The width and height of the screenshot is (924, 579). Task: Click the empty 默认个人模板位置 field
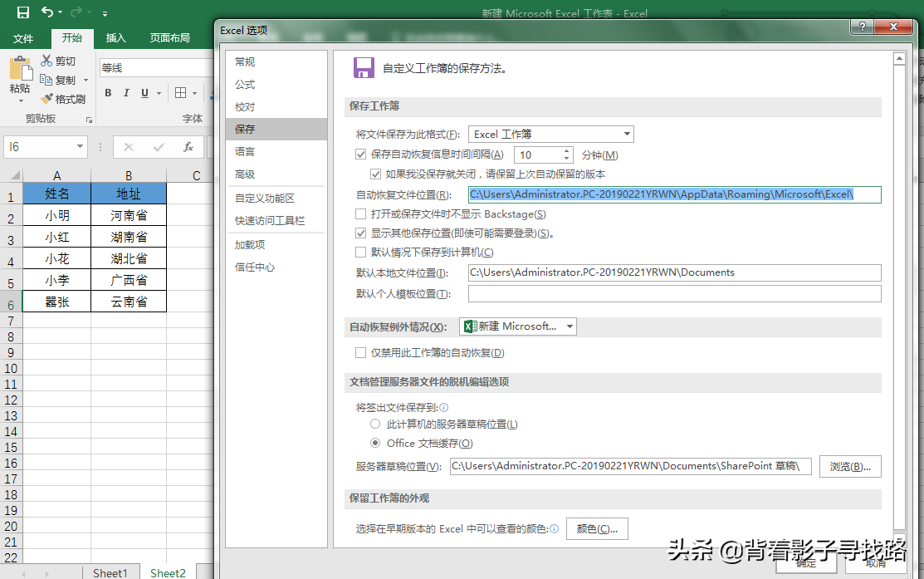(675, 293)
